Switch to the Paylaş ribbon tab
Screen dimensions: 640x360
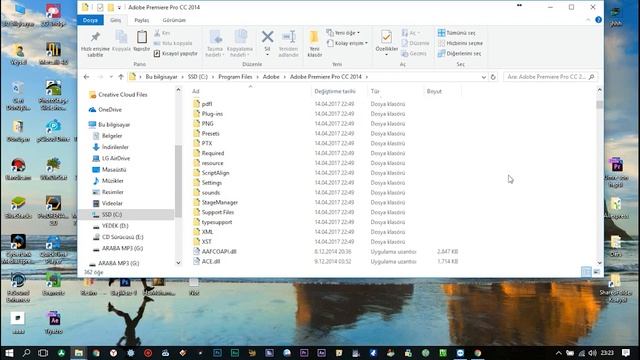(142, 20)
